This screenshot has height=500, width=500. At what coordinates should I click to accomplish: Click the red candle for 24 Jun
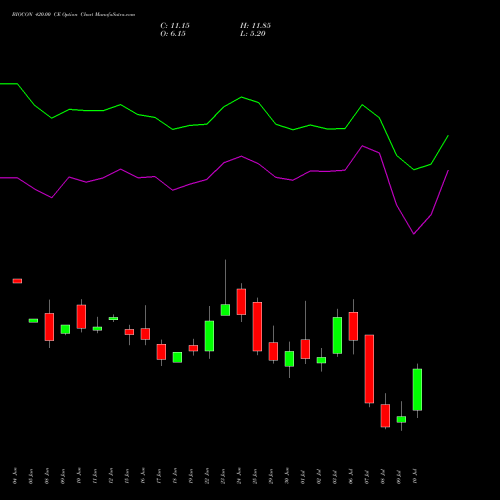[241, 302]
